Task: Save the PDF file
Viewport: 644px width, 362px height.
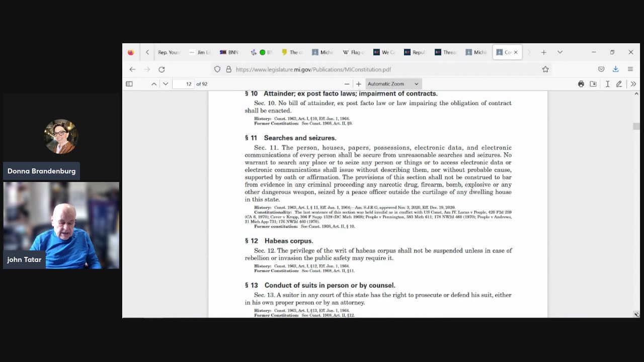Action: tap(593, 84)
